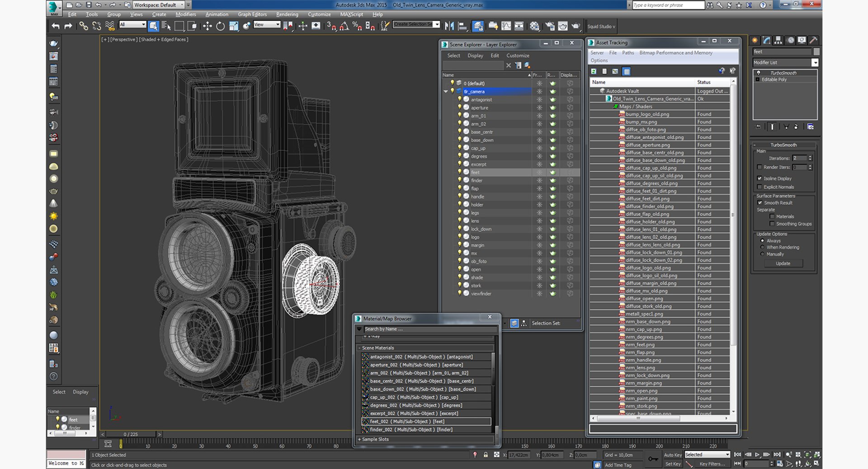Activate the Select Object tool

(x=153, y=26)
